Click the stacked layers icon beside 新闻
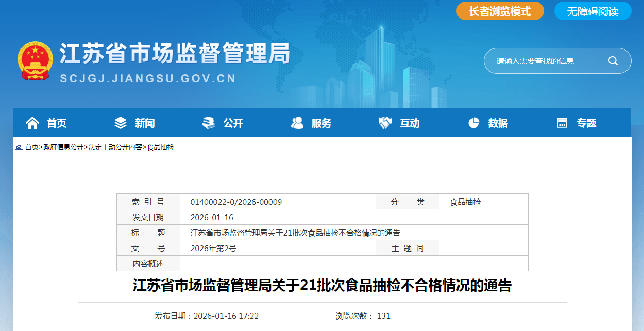 click(121, 123)
